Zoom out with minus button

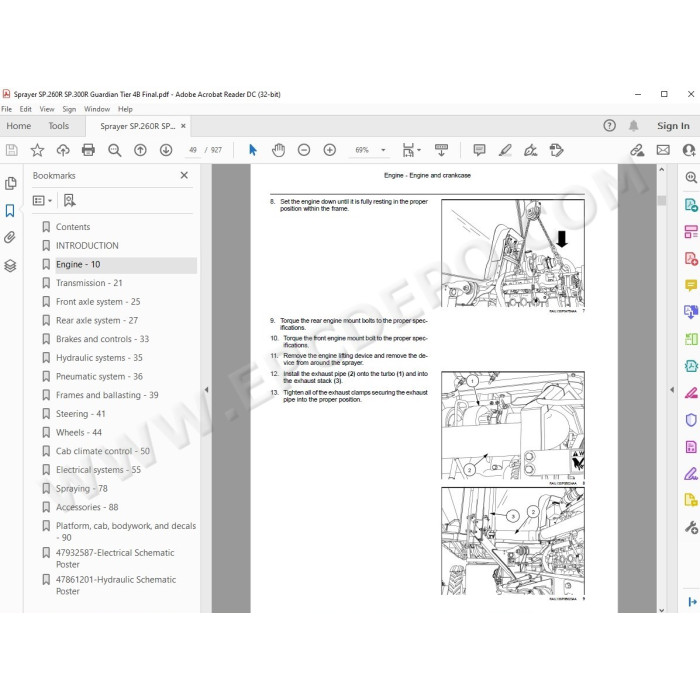pos(304,150)
